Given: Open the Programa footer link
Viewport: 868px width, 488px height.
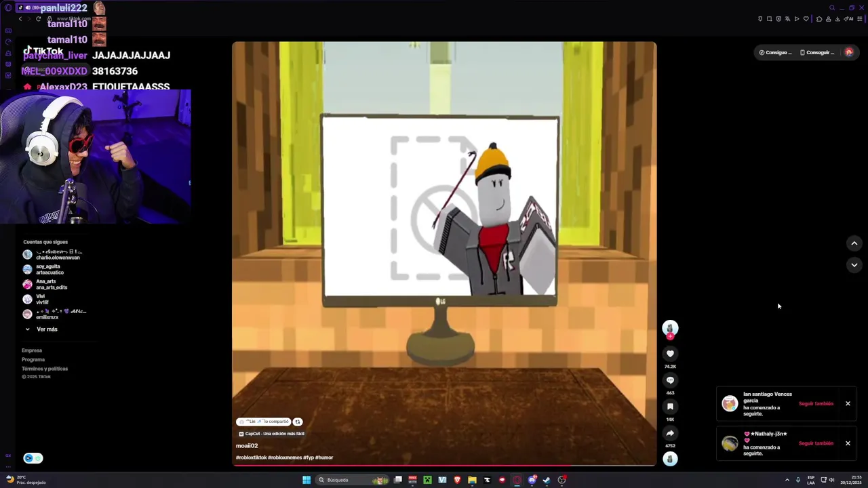Looking at the screenshot, I should 33,360.
